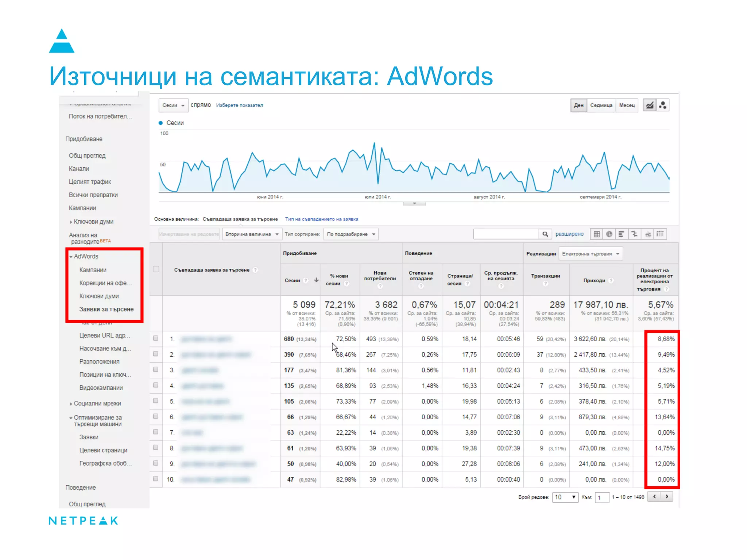747x560 pixels.
Task: Open the По подразбиране sort type dropdown
Action: coord(351,234)
